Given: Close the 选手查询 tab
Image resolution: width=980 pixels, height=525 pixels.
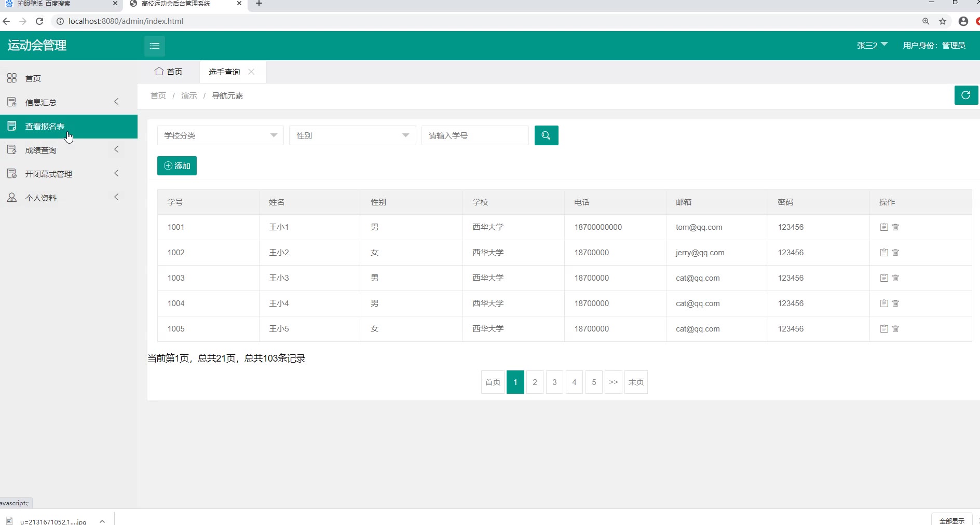Looking at the screenshot, I should click(x=251, y=72).
